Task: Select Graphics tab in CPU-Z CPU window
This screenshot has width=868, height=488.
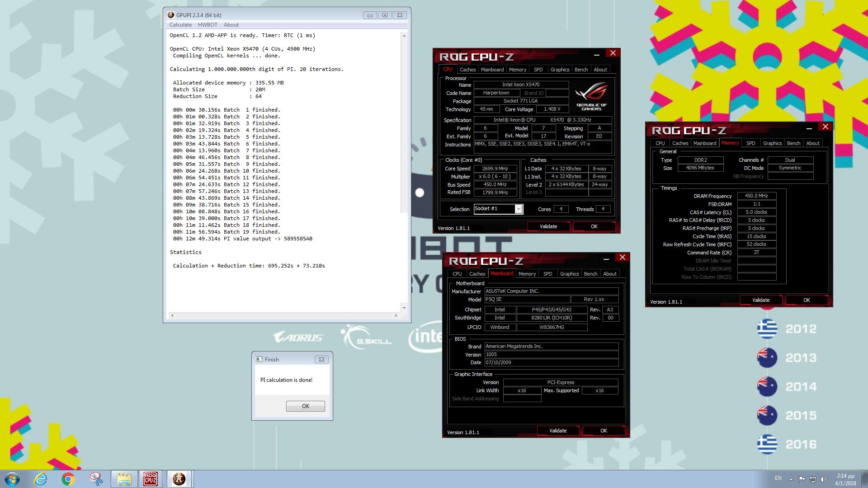Action: coord(560,70)
